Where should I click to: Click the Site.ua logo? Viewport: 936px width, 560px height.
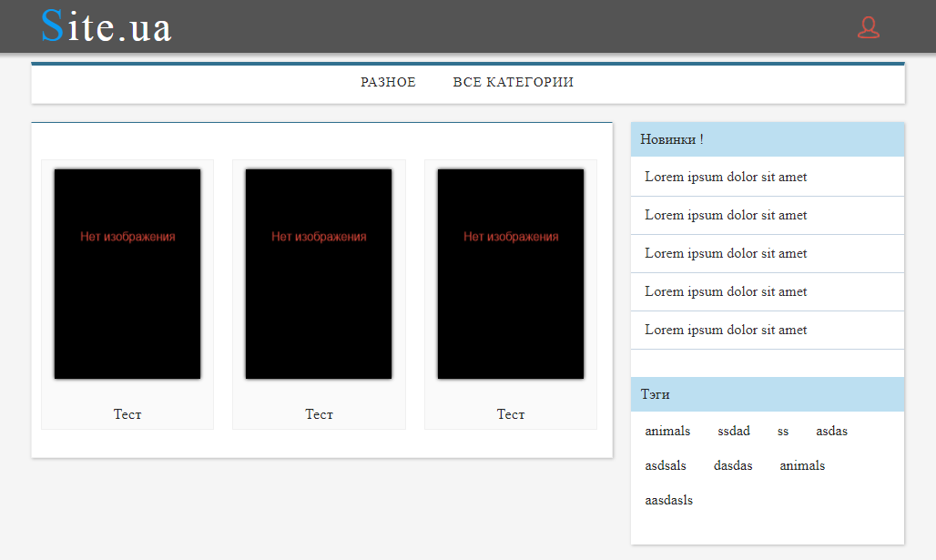tap(107, 26)
